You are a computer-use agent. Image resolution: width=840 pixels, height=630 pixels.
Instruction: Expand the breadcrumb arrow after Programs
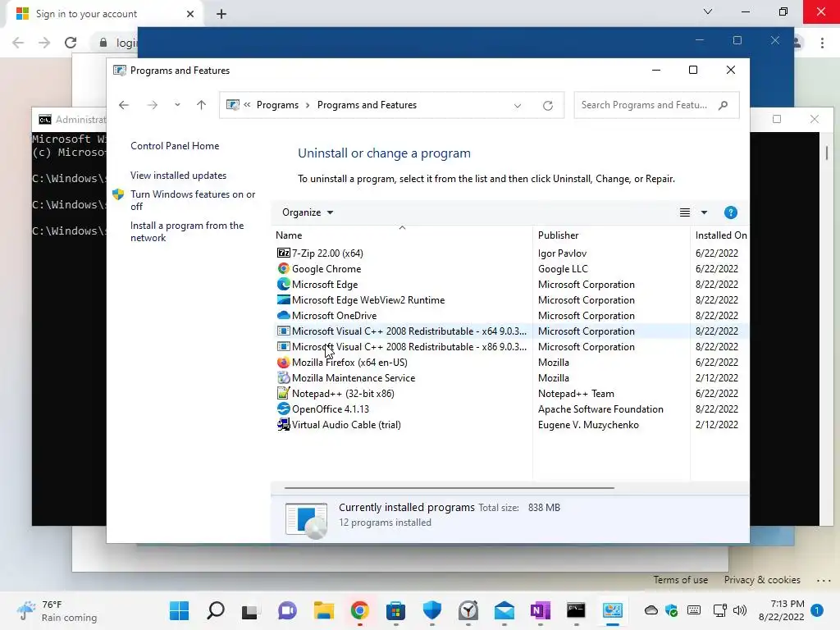pos(308,105)
